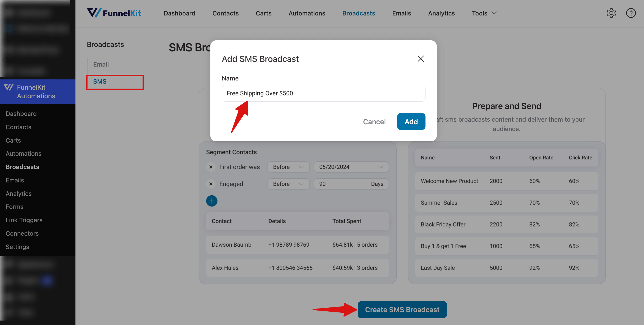The height and width of the screenshot is (325, 644).
Task: Select the SMS tab in Broadcasts panel
Action: coord(100,81)
